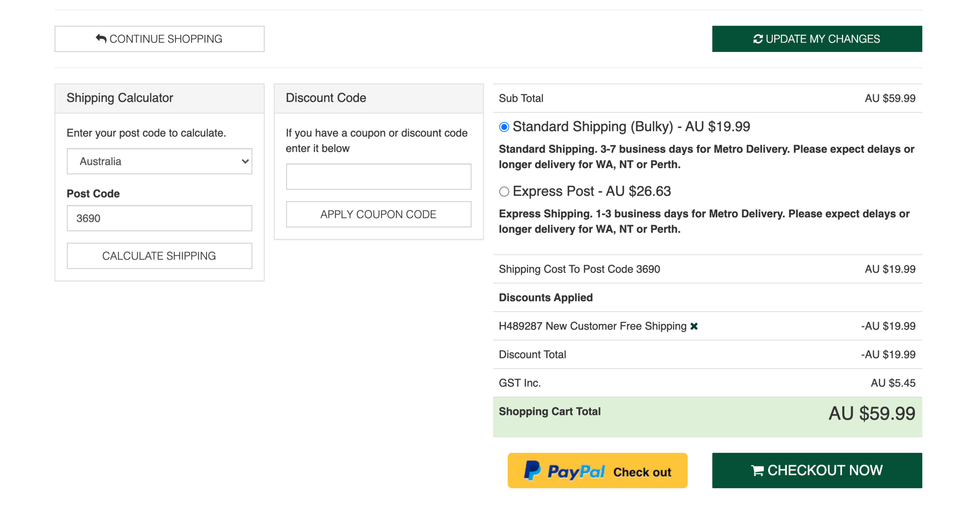The width and height of the screenshot is (980, 514).
Task: Click the Discount Code panel heading
Action: [x=326, y=98]
